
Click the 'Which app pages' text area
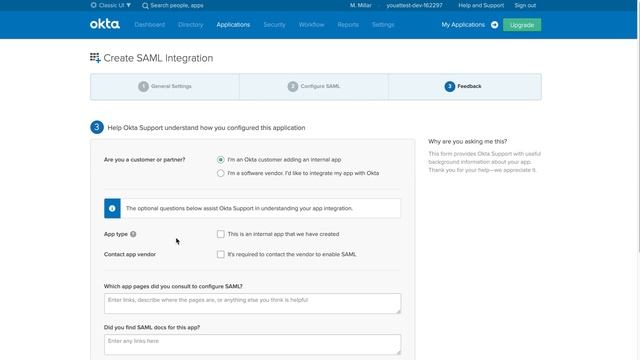coord(252,304)
